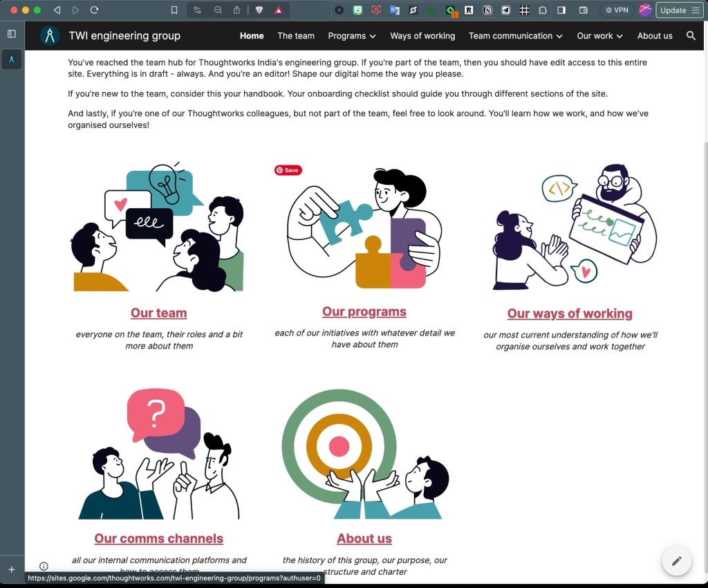Viewport: 708px width, 588px height.
Task: Toggle the browser sidebar panel icon
Action: coord(12,34)
